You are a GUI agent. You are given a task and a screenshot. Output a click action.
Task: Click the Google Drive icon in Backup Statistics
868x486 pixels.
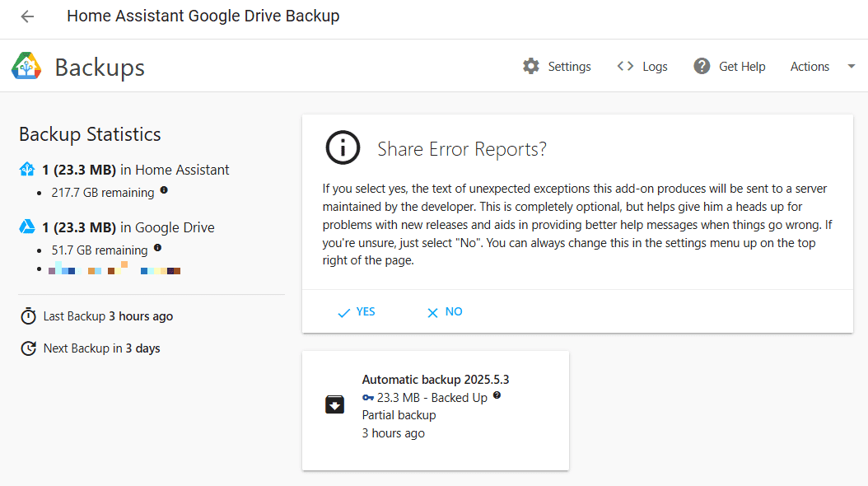pos(27,227)
